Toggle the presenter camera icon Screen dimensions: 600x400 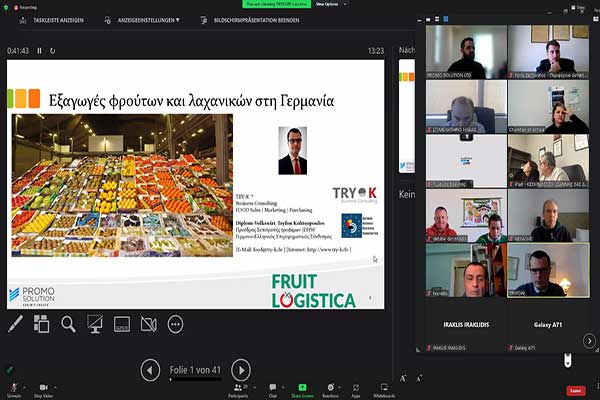coord(148,324)
